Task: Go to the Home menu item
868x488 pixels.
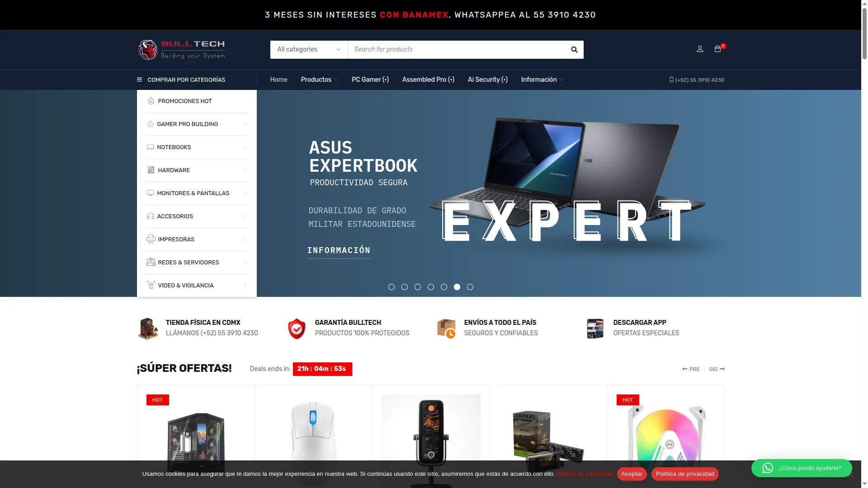Action: (278, 80)
